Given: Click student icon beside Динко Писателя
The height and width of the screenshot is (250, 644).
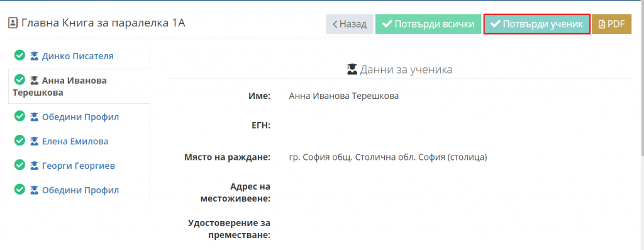Looking at the screenshot, I should click(x=35, y=56).
